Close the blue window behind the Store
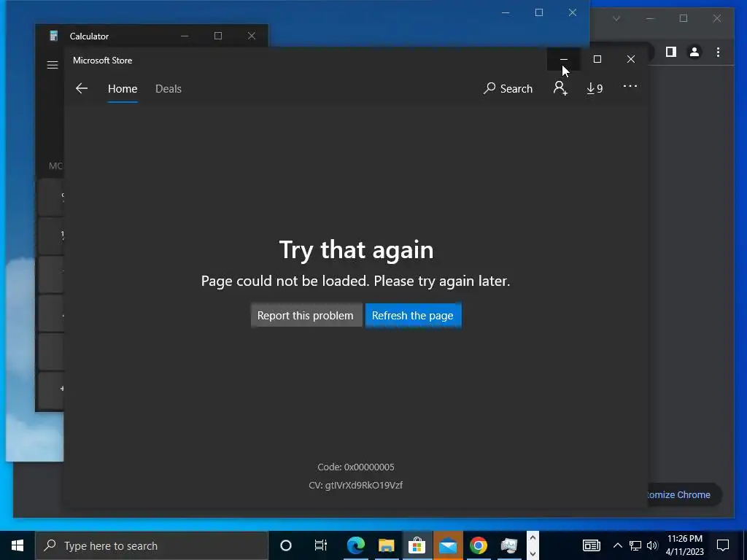 (x=573, y=13)
